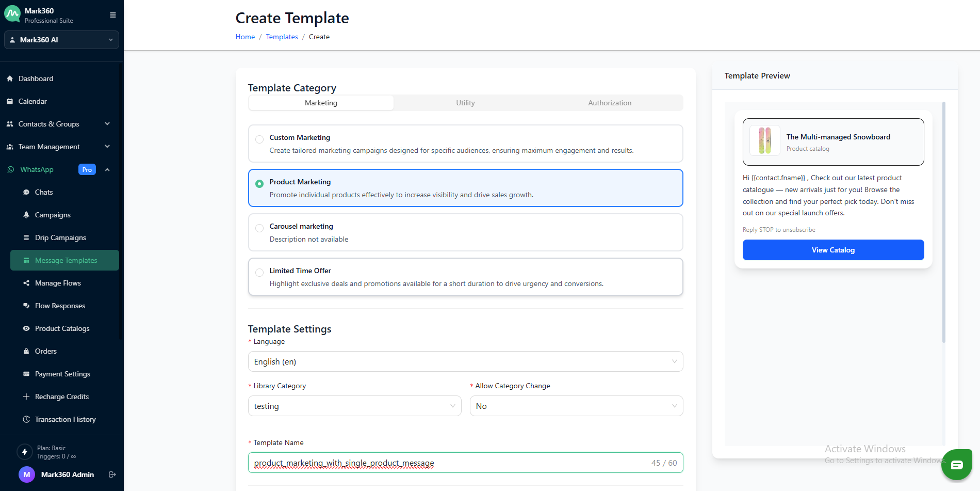This screenshot has width=980, height=491.
Task: Click the Orders bag icon
Action: pyautogui.click(x=26, y=351)
